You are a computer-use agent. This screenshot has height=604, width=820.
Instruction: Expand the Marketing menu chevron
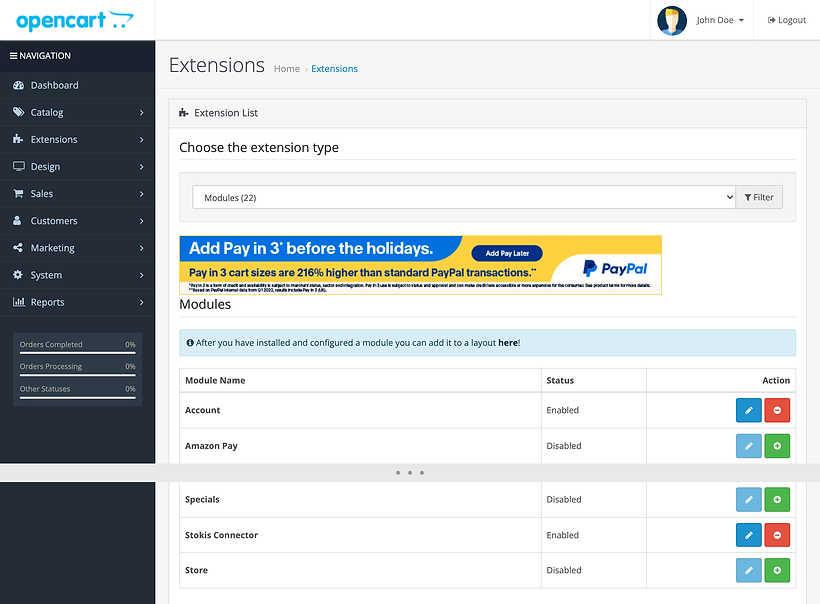[141, 248]
